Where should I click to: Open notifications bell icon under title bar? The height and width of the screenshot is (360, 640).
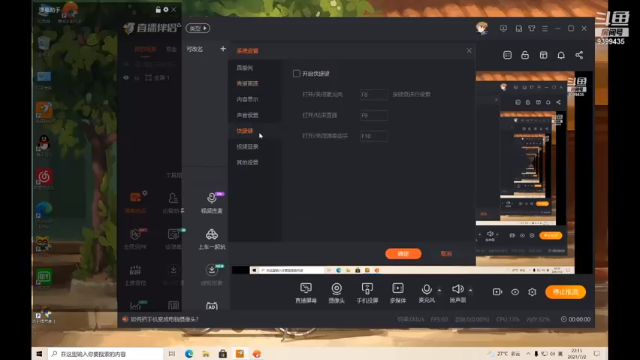pyautogui.click(x=561, y=55)
